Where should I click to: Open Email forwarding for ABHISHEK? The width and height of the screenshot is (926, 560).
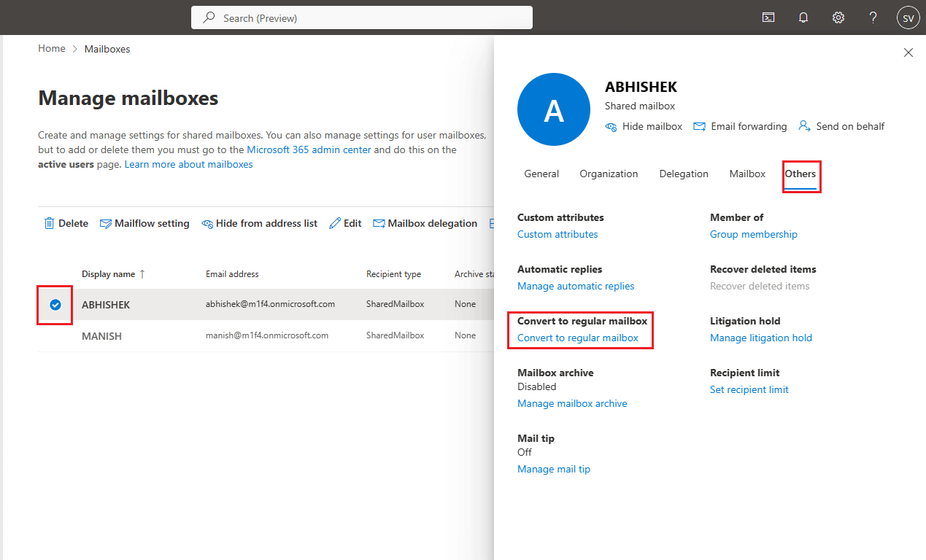[x=740, y=126]
